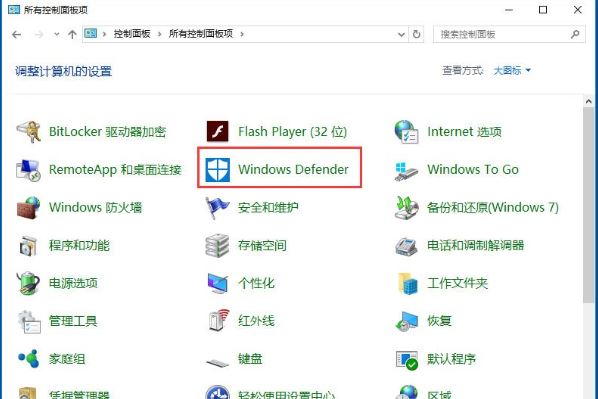Viewport: 598px width, 399px height.
Task: Refresh the control panel view
Action: 416,34
